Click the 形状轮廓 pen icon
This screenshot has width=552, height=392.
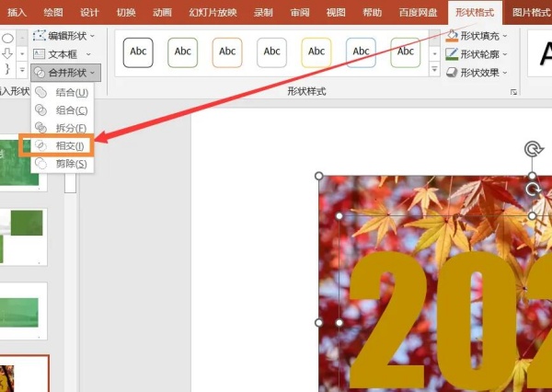(452, 54)
